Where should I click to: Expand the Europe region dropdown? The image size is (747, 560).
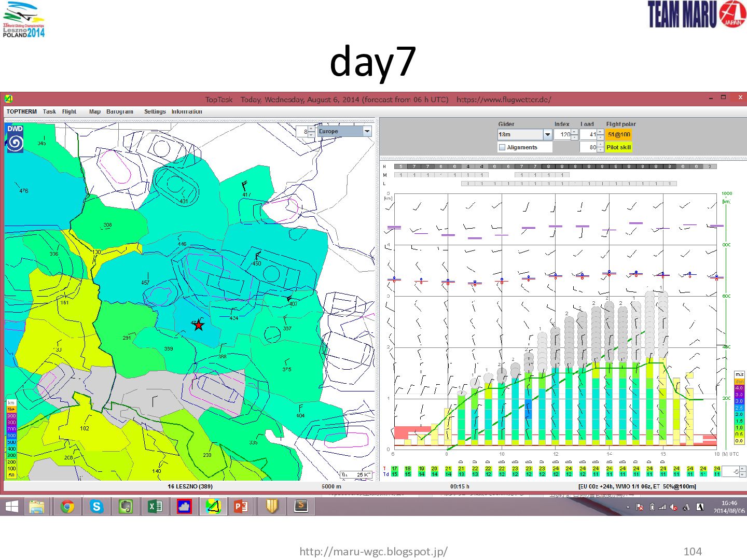(367, 131)
